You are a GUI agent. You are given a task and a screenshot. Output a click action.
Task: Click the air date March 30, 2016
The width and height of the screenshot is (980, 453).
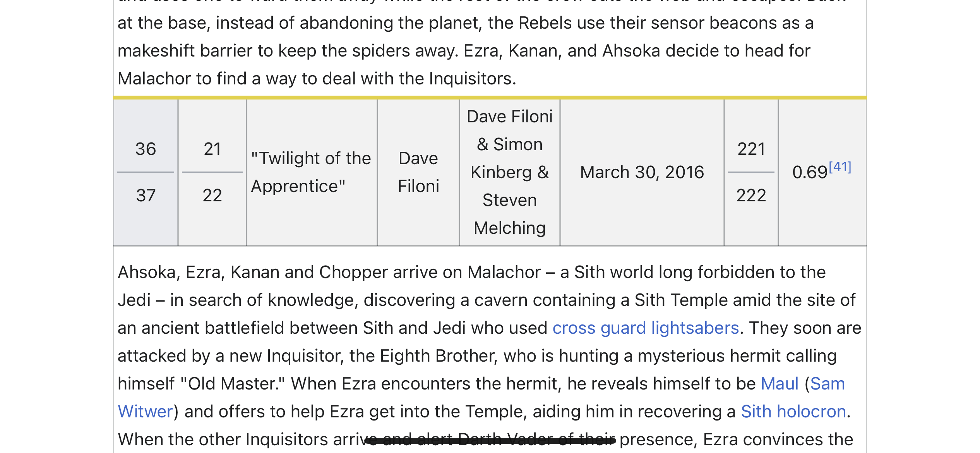642,172
